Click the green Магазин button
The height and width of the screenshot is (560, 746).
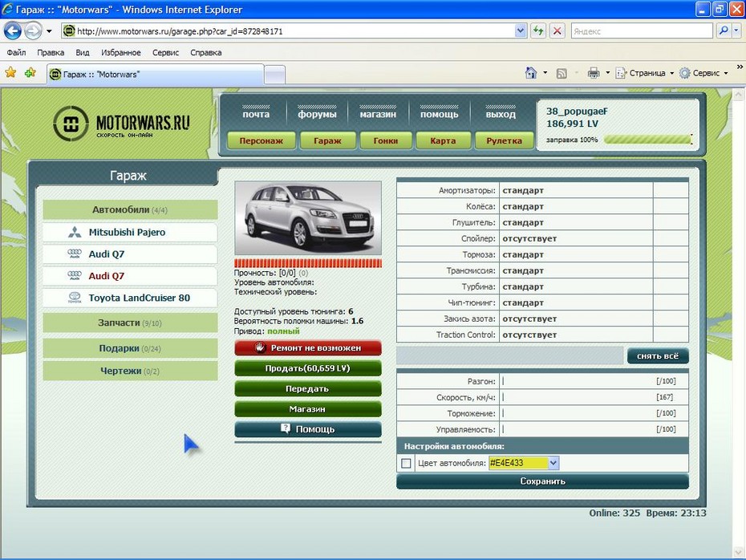pos(308,409)
